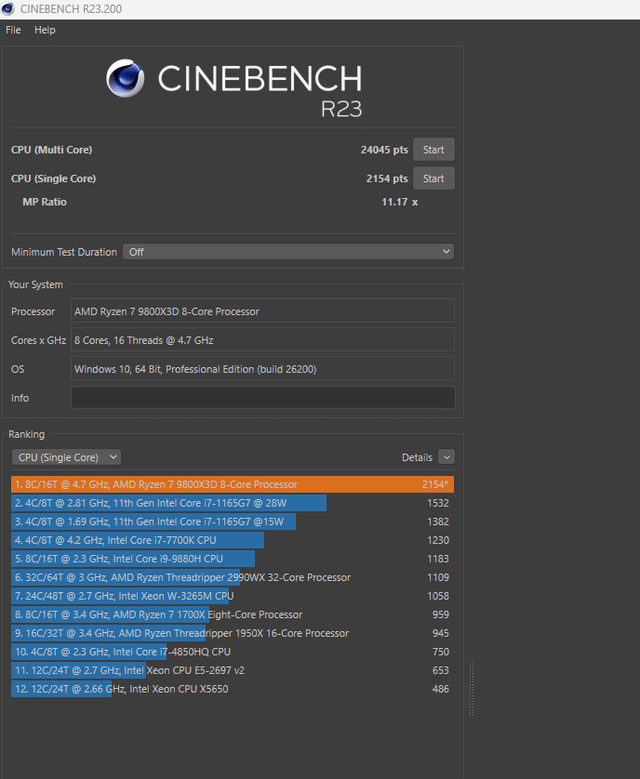Select the Ryzen 7 9800X3D ranking entry
The image size is (640, 779).
[232, 484]
